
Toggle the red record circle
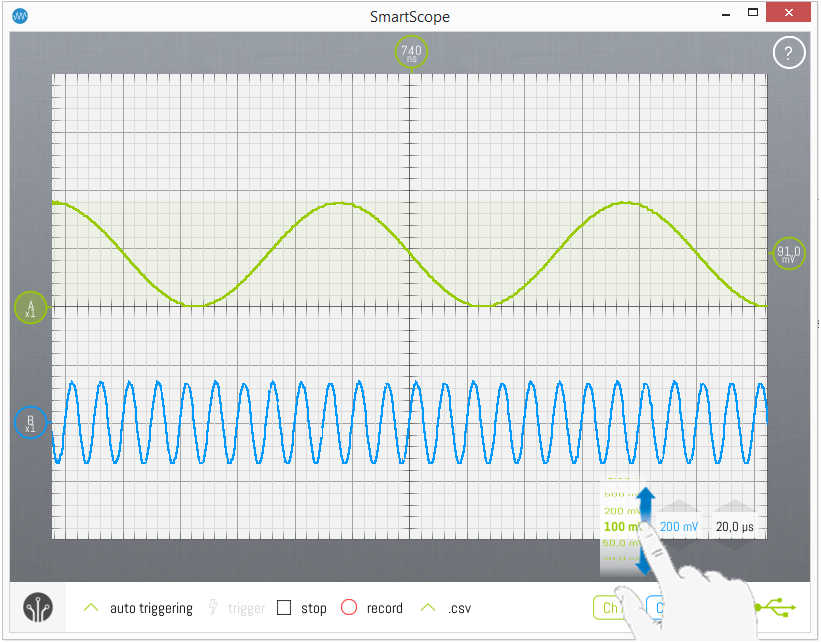348,607
